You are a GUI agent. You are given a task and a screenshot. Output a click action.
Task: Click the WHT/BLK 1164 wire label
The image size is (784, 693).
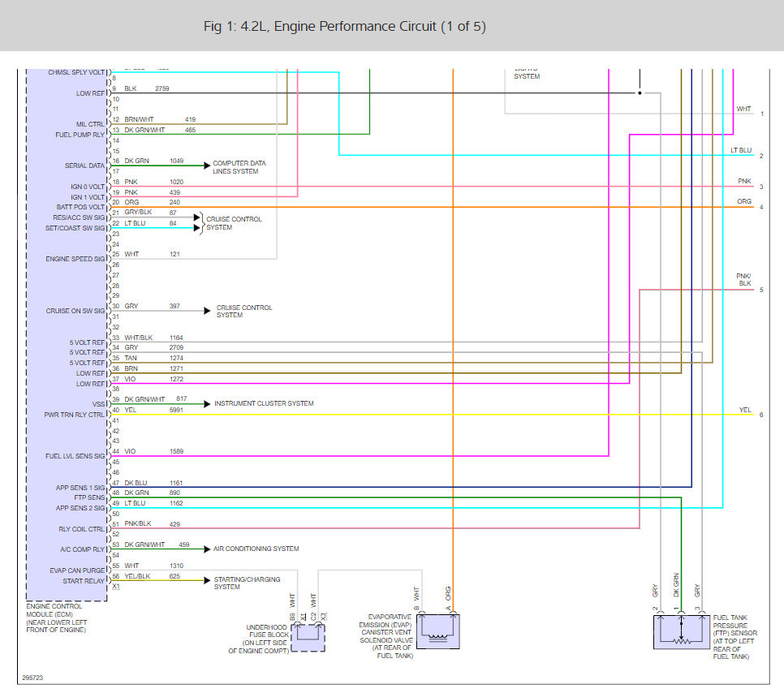153,338
